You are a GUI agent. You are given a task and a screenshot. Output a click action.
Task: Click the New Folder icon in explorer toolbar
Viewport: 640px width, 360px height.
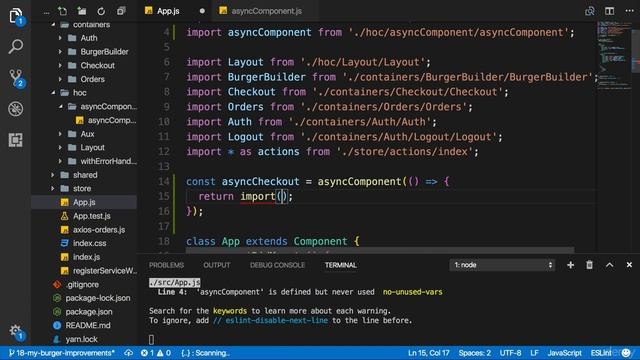click(x=82, y=11)
